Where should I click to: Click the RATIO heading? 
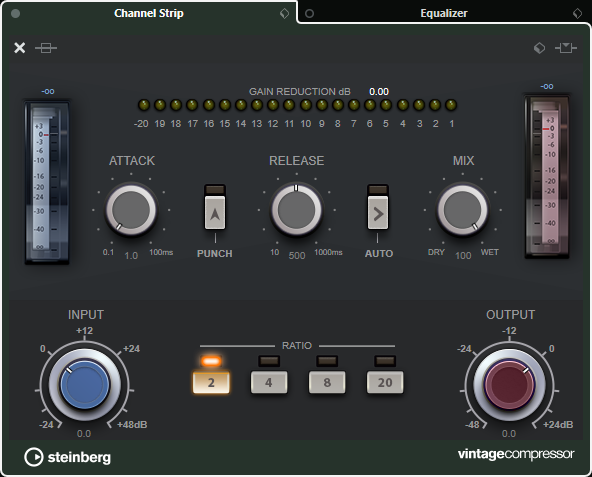pyautogui.click(x=297, y=346)
